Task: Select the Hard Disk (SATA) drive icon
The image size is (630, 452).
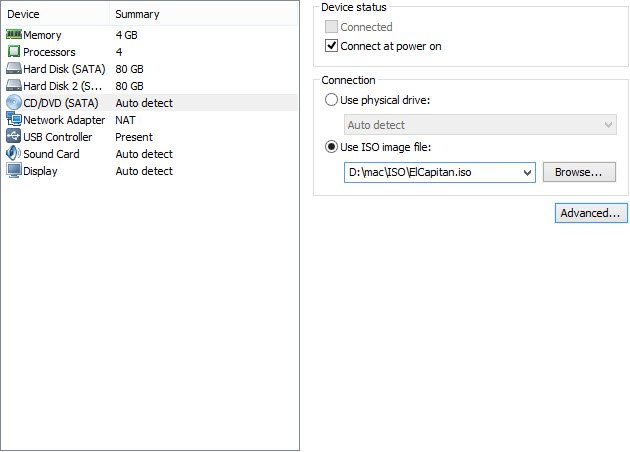Action: (x=14, y=68)
